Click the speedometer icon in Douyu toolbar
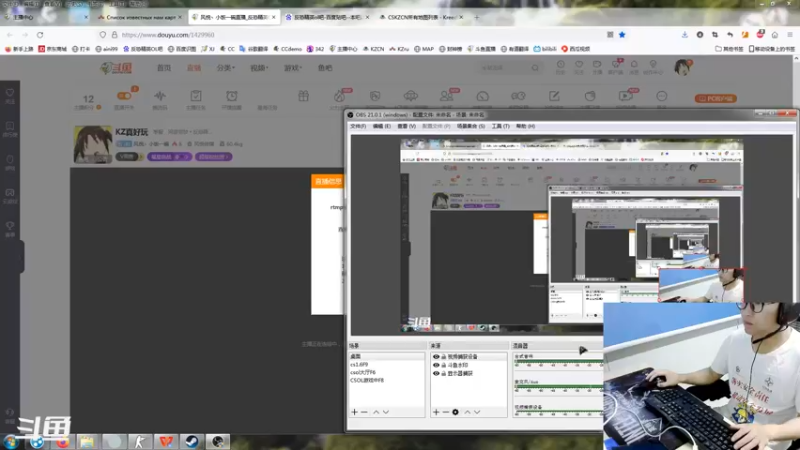 483,96
